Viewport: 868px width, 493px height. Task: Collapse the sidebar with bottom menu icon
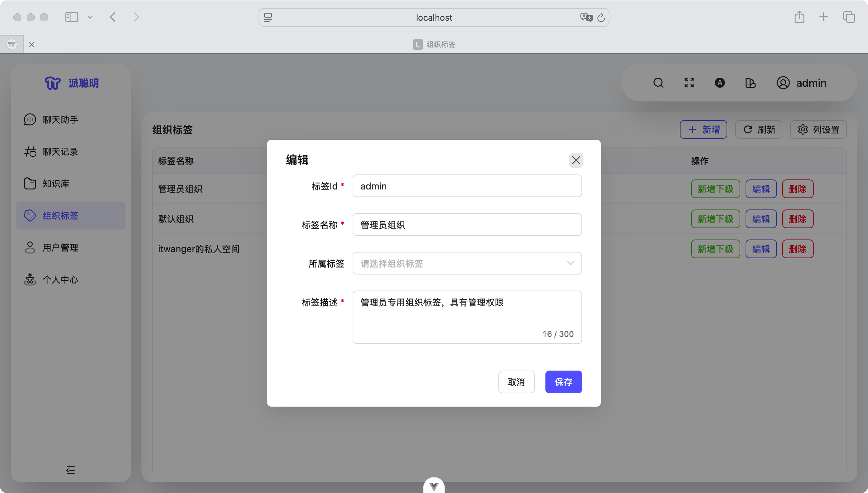(70, 470)
